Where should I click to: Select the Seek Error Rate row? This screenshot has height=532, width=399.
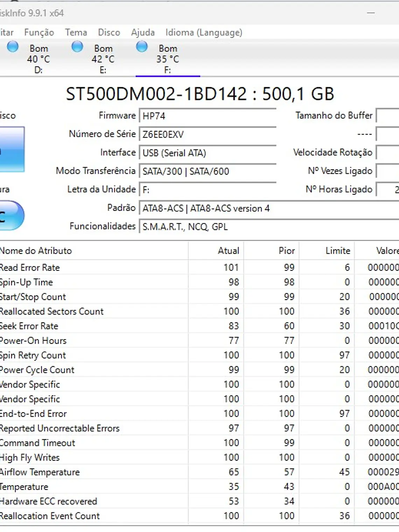coord(199,326)
